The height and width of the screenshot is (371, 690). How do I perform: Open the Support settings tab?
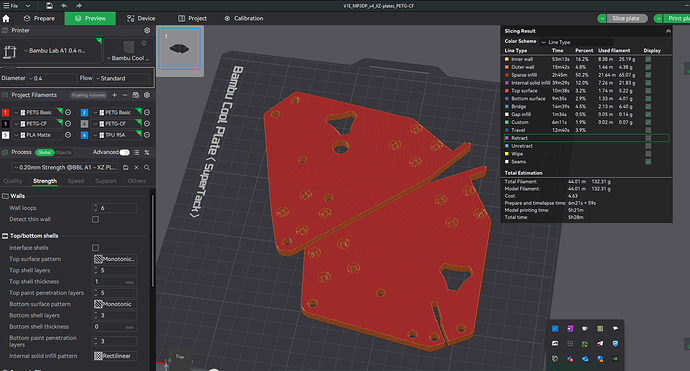pos(106,181)
